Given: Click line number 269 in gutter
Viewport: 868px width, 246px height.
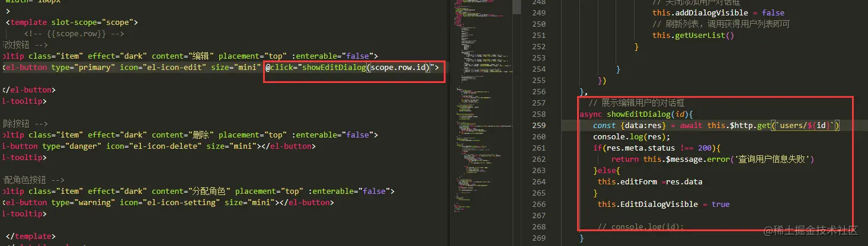Looking at the screenshot, I should pos(539,238).
